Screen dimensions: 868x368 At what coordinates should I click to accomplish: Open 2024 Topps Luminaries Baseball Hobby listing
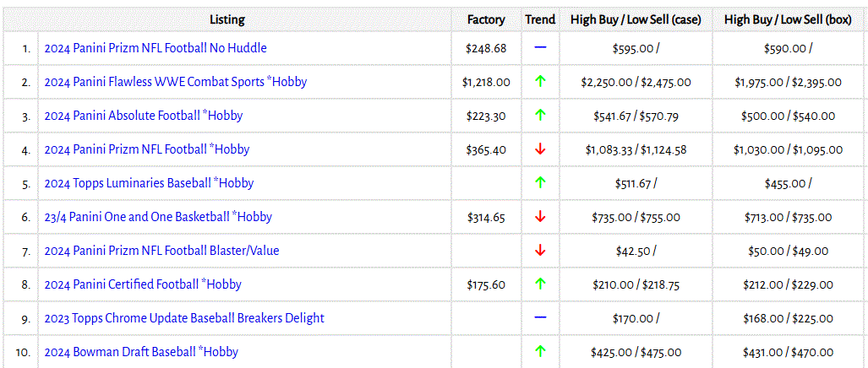click(149, 183)
